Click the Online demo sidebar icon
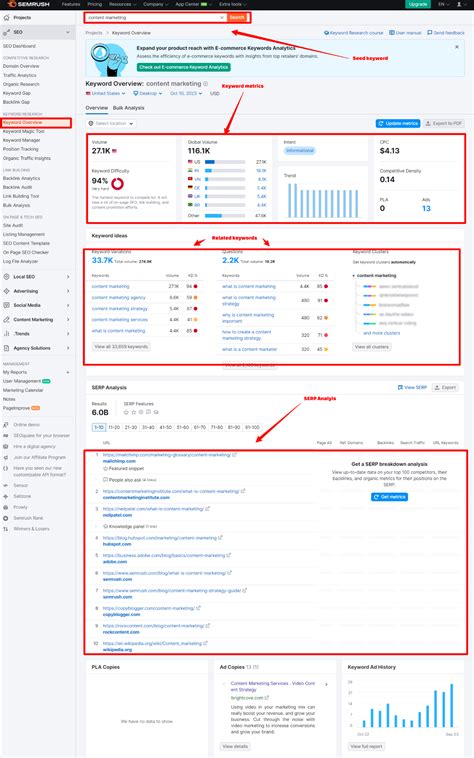The height and width of the screenshot is (758, 474). (x=6, y=424)
